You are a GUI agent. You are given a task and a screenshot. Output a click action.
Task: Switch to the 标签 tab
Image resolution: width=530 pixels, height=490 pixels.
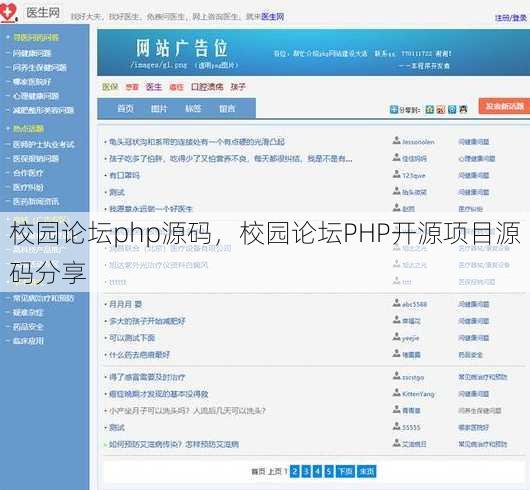tap(193, 108)
